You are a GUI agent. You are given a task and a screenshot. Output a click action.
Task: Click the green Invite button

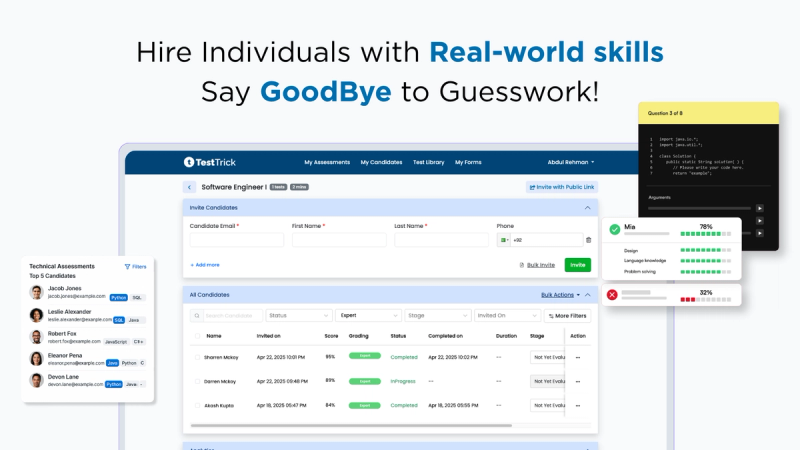coord(578,265)
